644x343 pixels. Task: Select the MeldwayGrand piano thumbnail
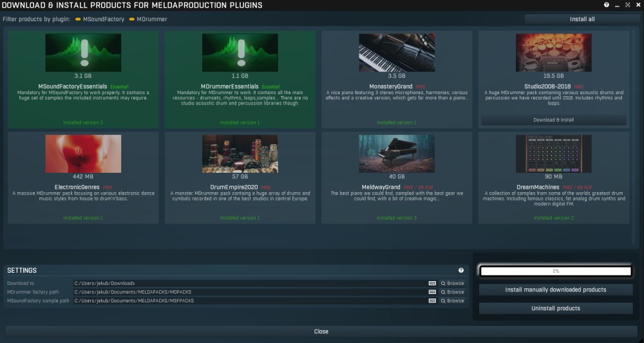pos(396,153)
